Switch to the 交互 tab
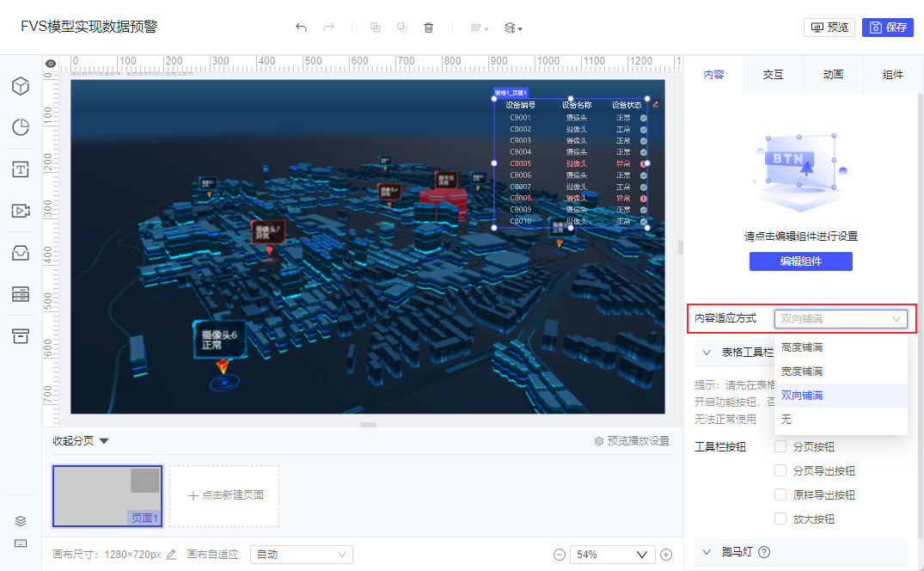 pos(773,75)
